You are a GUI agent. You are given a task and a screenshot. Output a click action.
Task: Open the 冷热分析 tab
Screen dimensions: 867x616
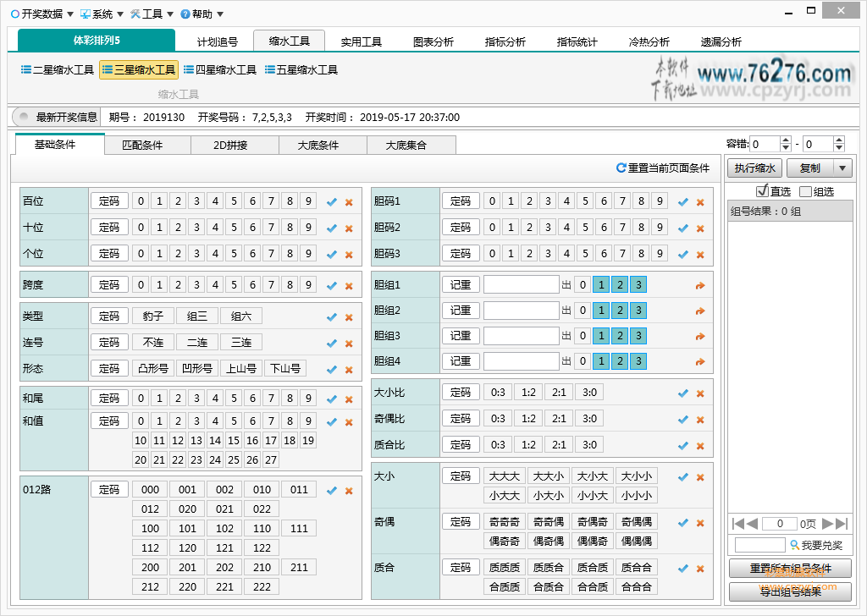click(x=649, y=41)
